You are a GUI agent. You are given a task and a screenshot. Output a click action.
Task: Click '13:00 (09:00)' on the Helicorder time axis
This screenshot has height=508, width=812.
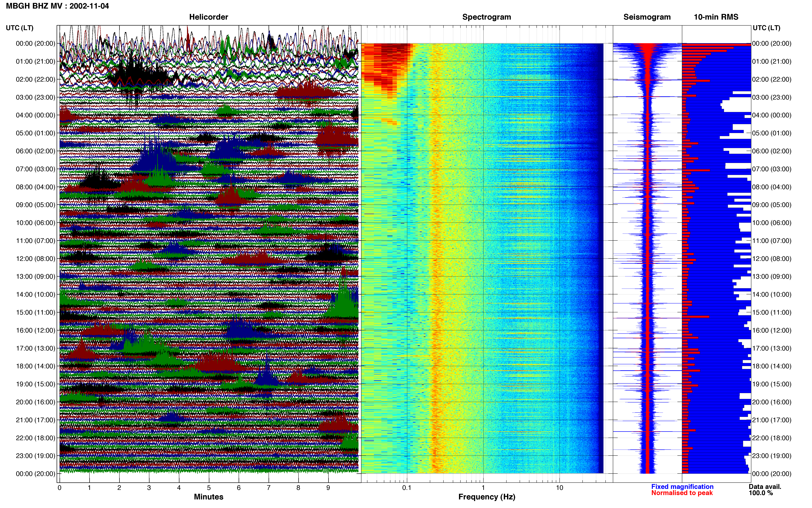coord(36,277)
